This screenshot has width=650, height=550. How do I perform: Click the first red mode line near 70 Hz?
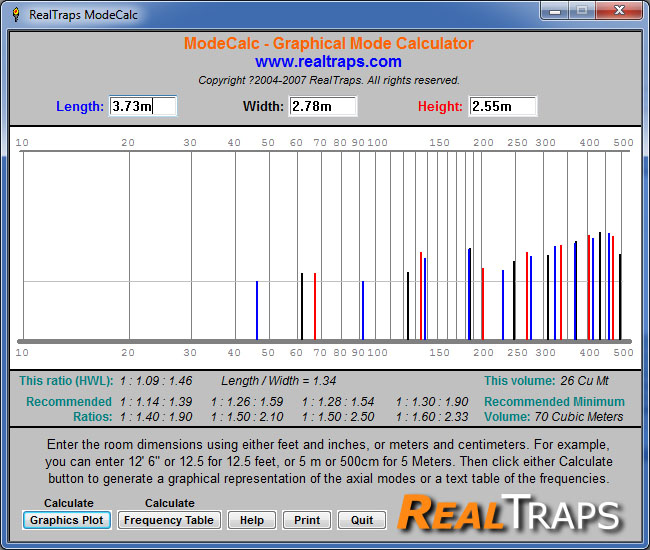tap(315, 306)
